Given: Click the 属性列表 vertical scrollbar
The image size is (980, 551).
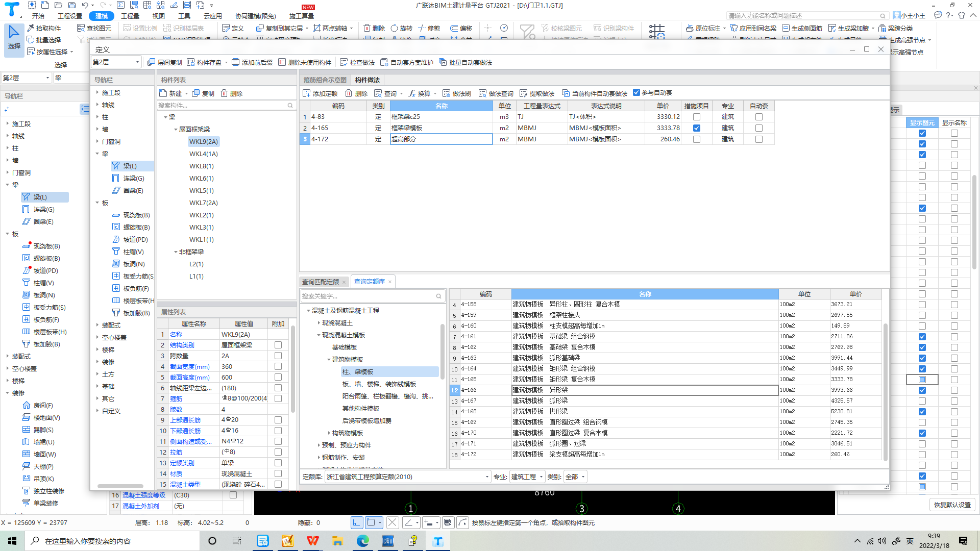Looking at the screenshot, I should coord(293,369).
